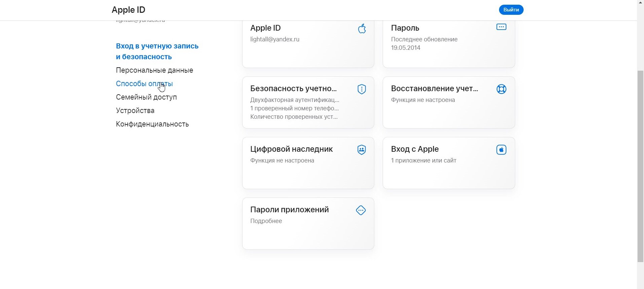
Task: Open the Пароли приложений card title
Action: click(289, 210)
